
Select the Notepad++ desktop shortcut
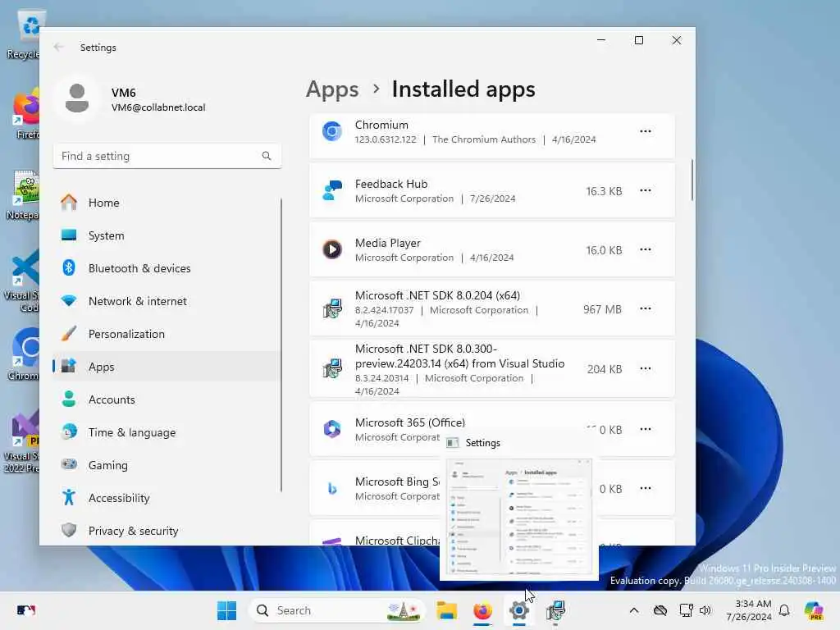coord(22,194)
